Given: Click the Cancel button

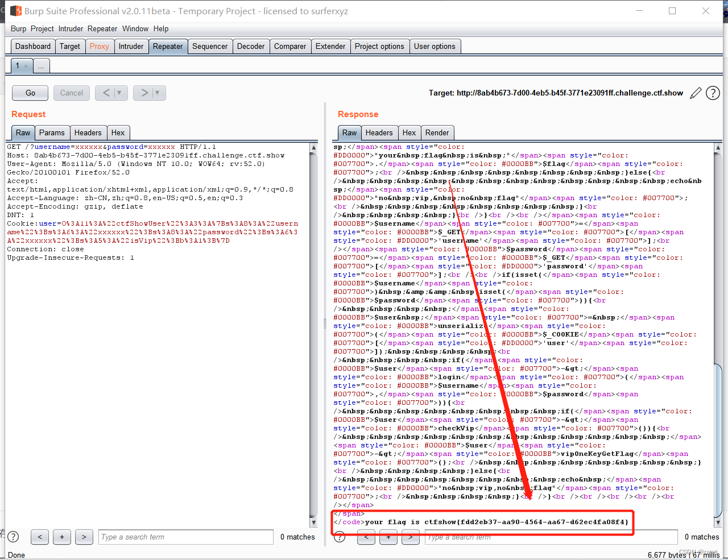Looking at the screenshot, I should click(x=72, y=93).
